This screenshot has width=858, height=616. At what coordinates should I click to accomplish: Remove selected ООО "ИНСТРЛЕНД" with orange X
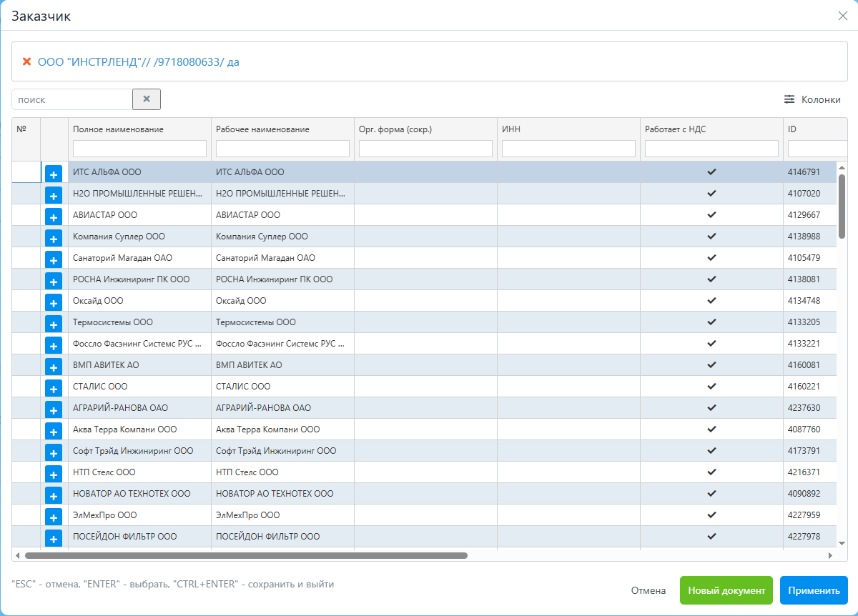coord(27,61)
